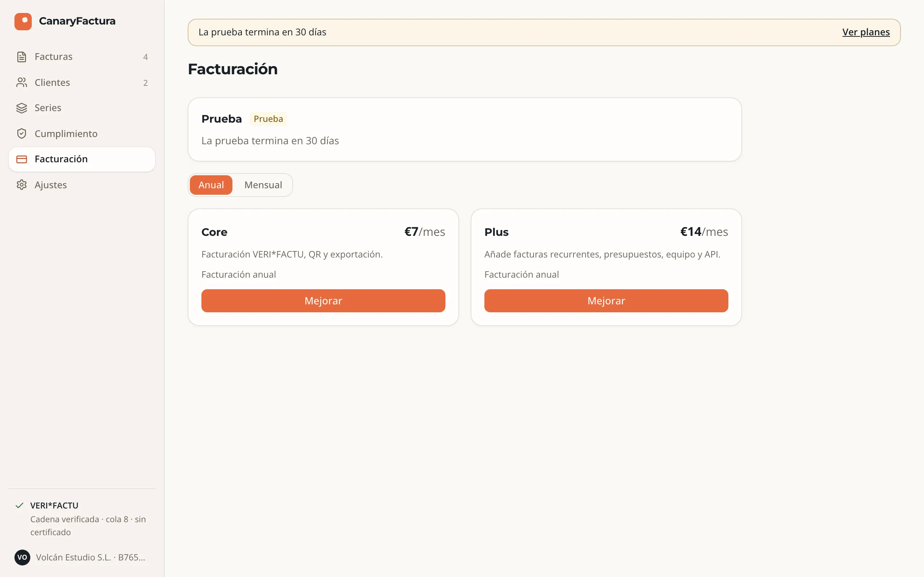This screenshot has width=924, height=577.
Task: Click the Facturas count badge 4
Action: (145, 57)
